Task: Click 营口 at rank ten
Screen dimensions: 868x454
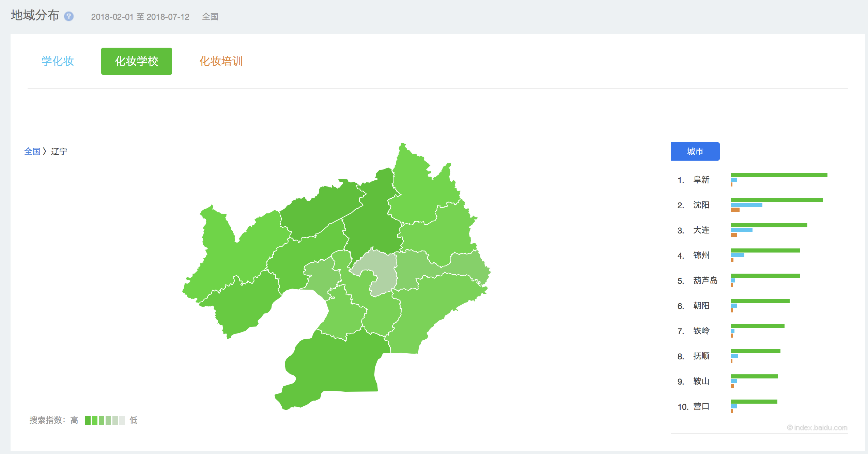Action: tap(701, 406)
